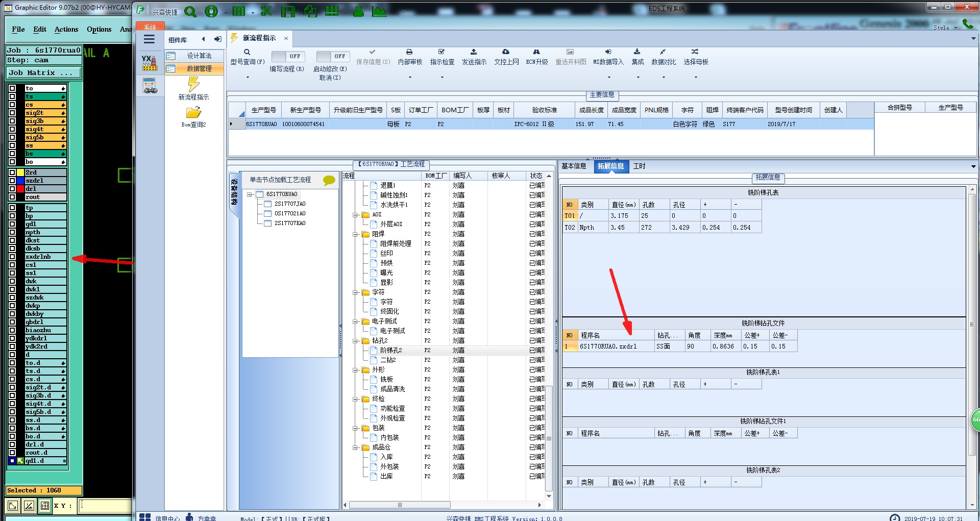This screenshot has width=980, height=521.
Task: Click the green copy documents icon in the top toolbar
Action: pyautogui.click(x=310, y=11)
